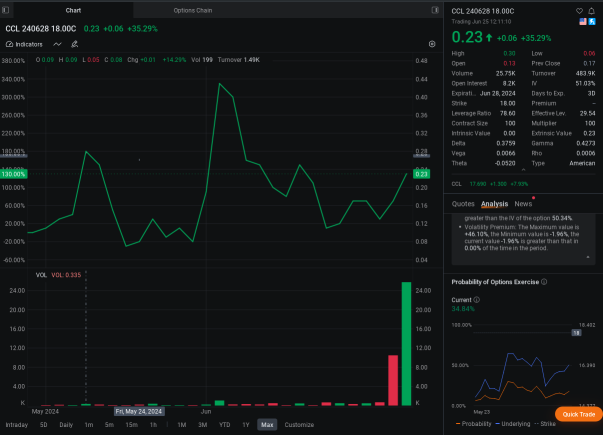Click the Leverage Ratio 78.60 value
603x435 pixels.
click(508, 113)
